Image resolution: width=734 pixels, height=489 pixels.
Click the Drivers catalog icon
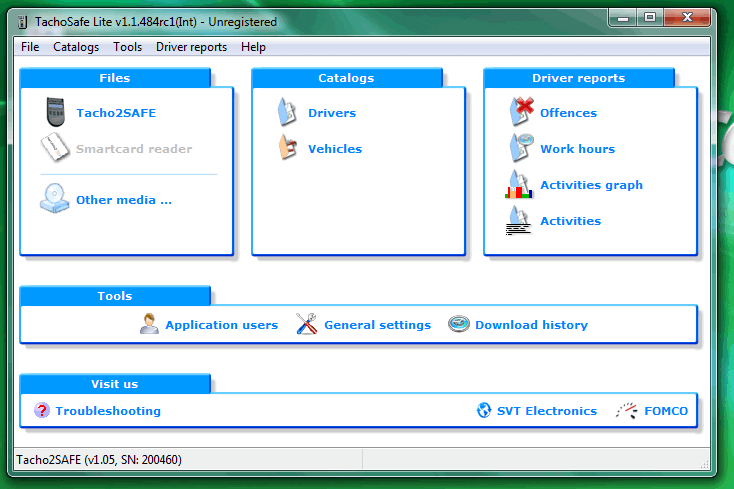click(x=287, y=113)
